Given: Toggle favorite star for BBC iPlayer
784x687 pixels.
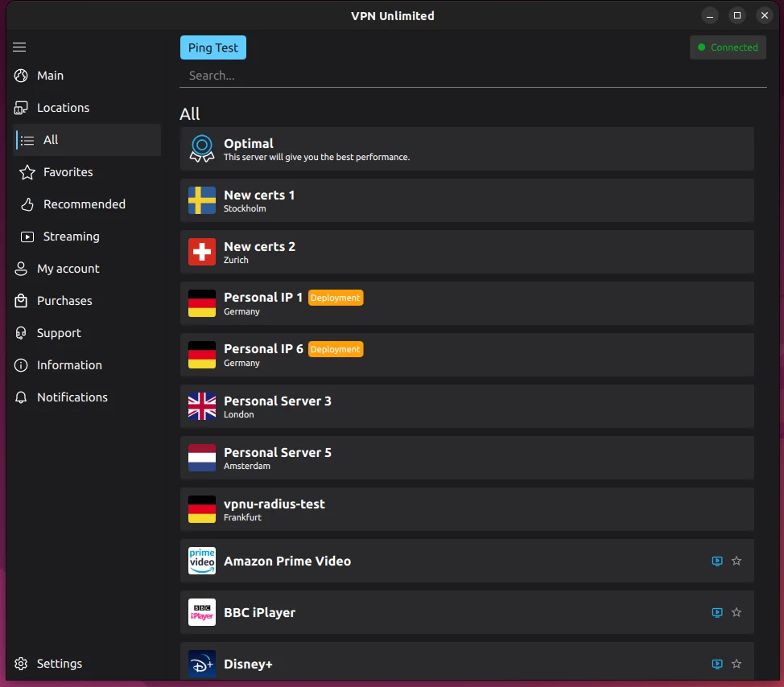Looking at the screenshot, I should (x=737, y=612).
